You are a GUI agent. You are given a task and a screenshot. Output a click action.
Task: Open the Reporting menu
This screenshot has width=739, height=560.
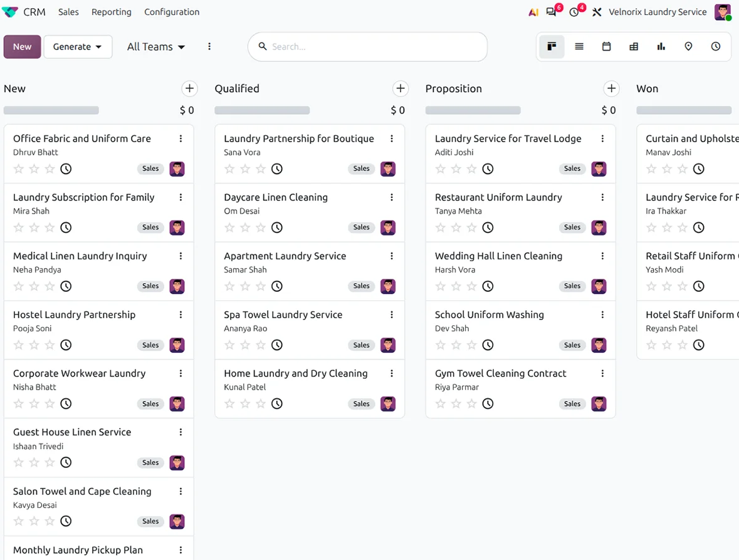(x=111, y=13)
